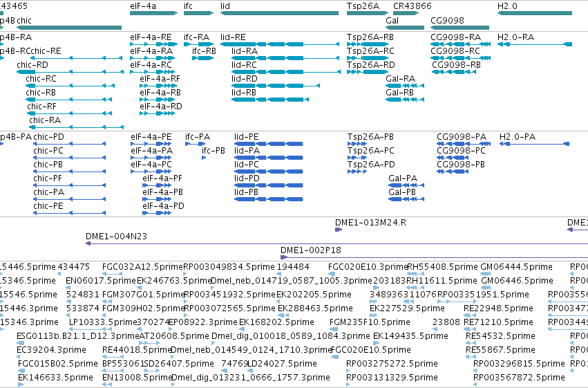Image resolution: width=588 pixels, height=388 pixels.
Task: Click protein ifc-PA
Action: tap(195, 144)
